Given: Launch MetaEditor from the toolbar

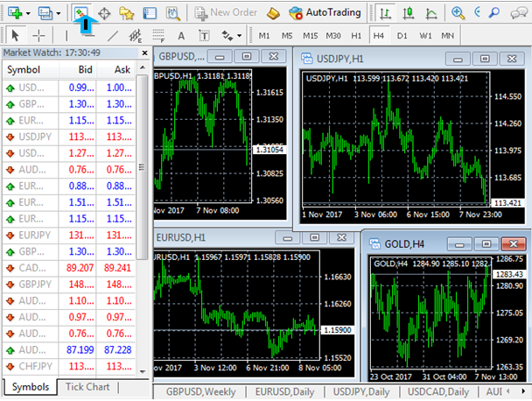Looking at the screenshot, I should tap(274, 13).
